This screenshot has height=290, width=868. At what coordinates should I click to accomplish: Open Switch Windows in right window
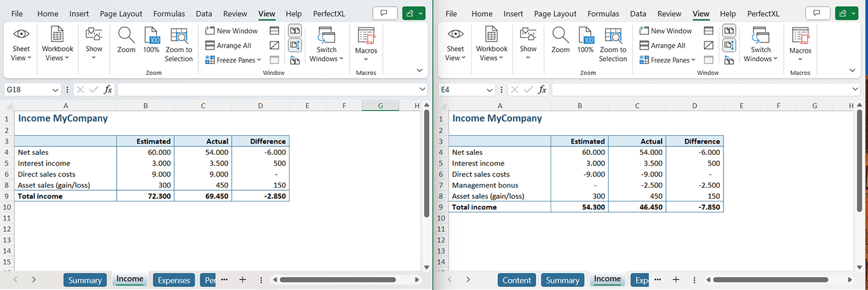pos(760,44)
